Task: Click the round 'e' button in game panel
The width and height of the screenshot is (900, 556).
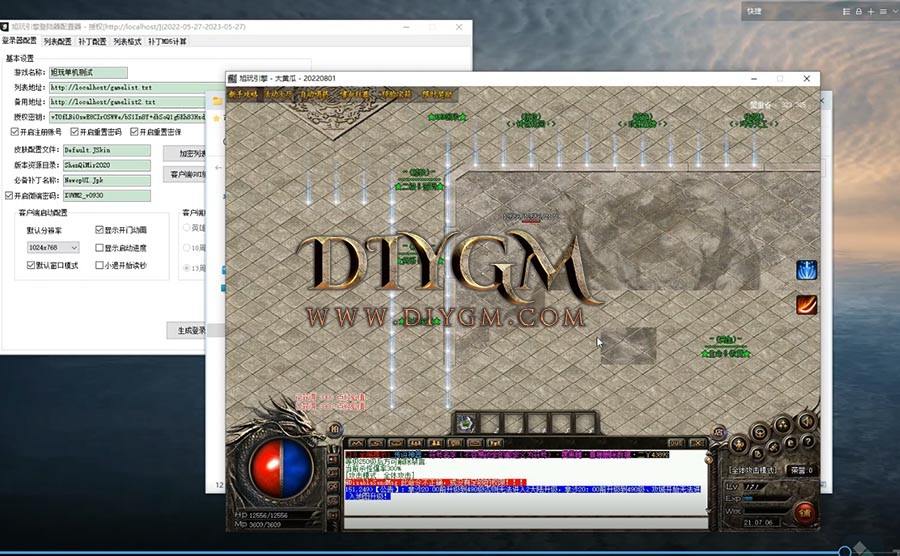Action: click(790, 444)
